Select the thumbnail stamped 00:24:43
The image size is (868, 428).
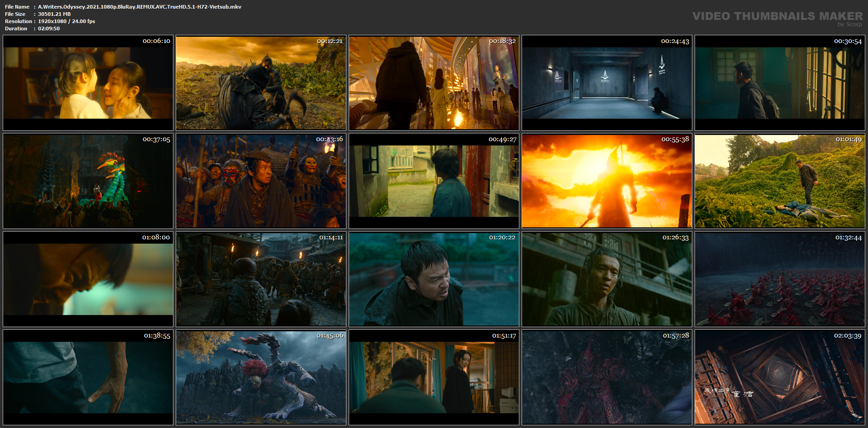coord(607,83)
